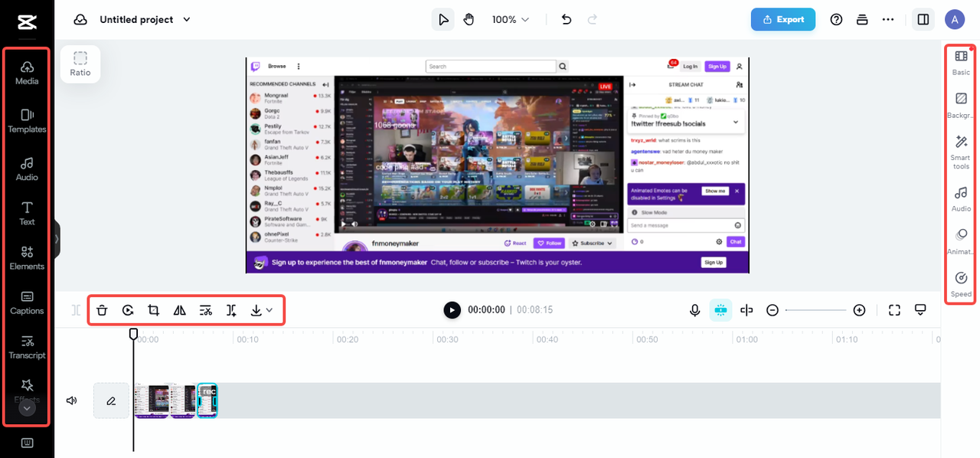Select the Crop tool in timeline toolbar
Screen dimensions: 980x458
click(154, 310)
